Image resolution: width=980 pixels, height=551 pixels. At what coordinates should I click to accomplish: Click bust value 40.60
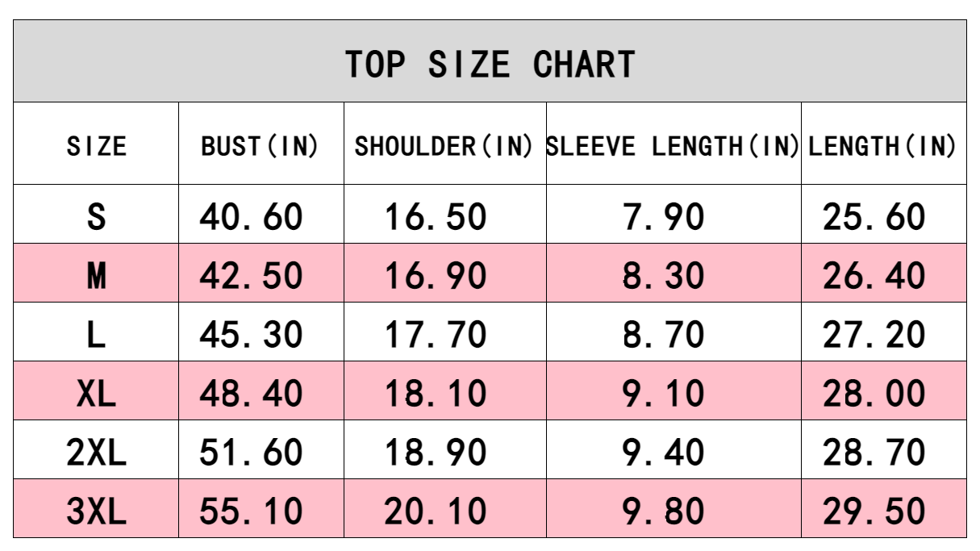coord(251,216)
